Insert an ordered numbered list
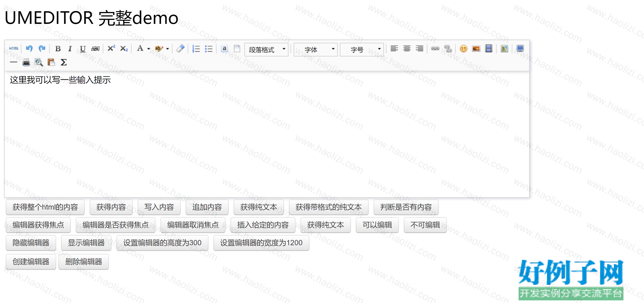The width and height of the screenshot is (644, 303). tap(196, 49)
